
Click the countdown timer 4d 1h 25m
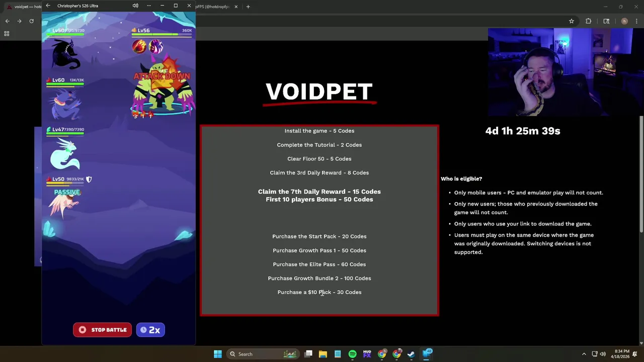pos(523,131)
